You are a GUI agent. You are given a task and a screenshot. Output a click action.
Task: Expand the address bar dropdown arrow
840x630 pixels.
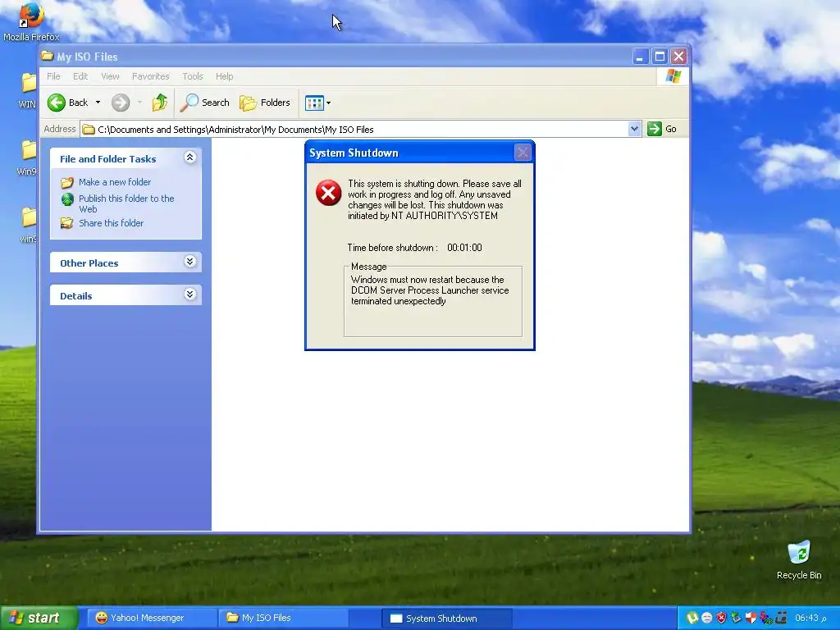click(634, 129)
